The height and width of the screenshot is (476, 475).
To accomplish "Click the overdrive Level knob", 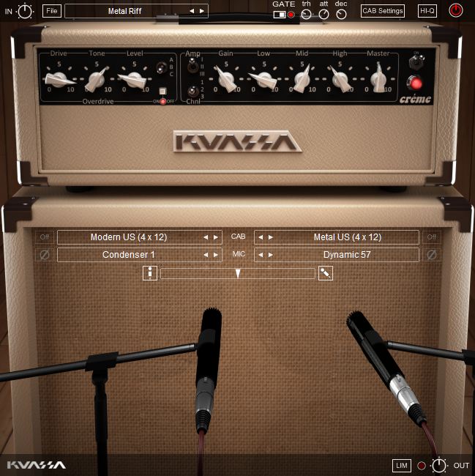I will pyautogui.click(x=134, y=80).
